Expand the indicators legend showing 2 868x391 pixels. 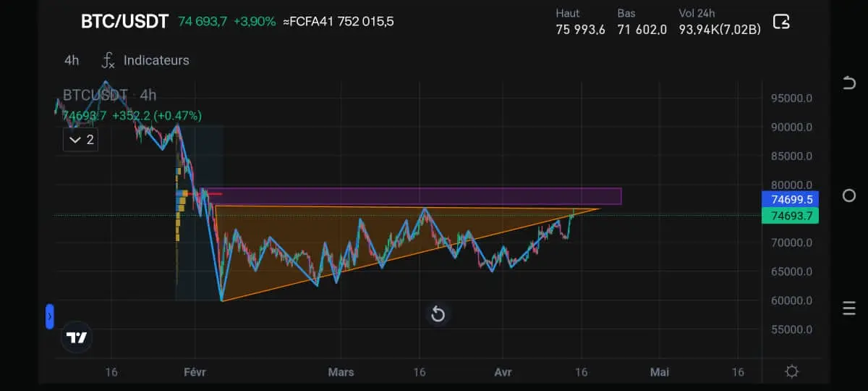[x=80, y=139]
